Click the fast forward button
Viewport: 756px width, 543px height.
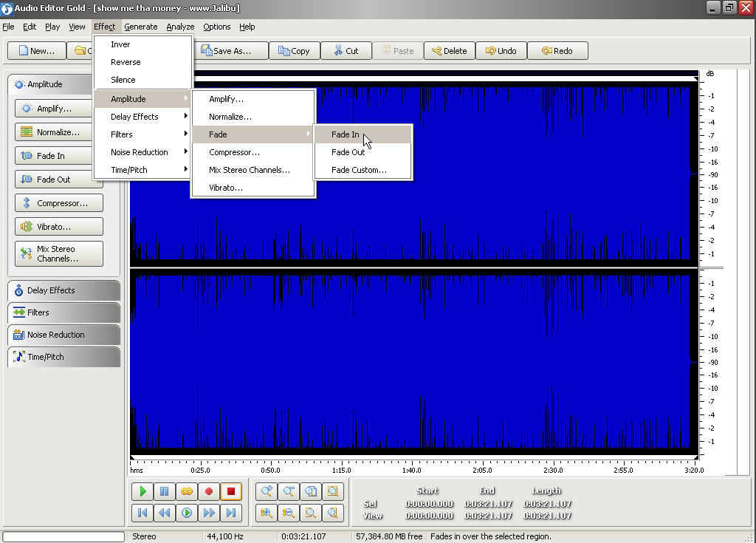tap(209, 513)
